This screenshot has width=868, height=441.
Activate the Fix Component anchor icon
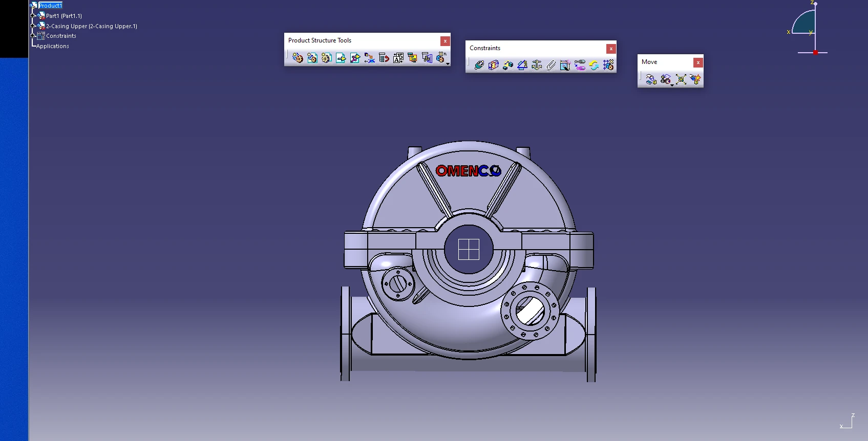[x=537, y=65]
